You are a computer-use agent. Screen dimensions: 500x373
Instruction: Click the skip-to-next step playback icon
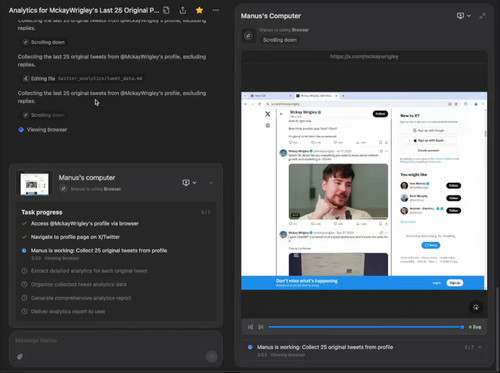tap(261, 327)
